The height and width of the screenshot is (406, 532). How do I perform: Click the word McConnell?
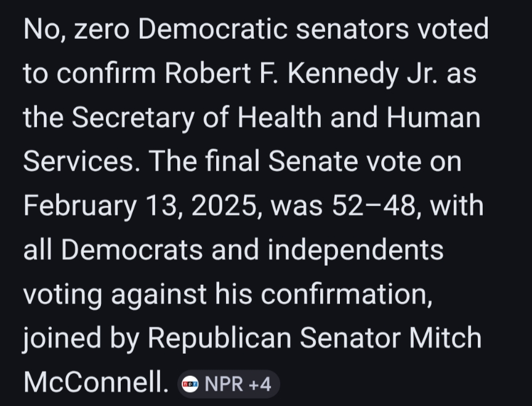point(95,383)
